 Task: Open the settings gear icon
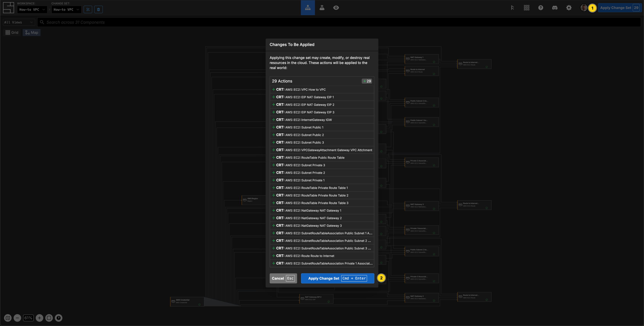(x=569, y=8)
